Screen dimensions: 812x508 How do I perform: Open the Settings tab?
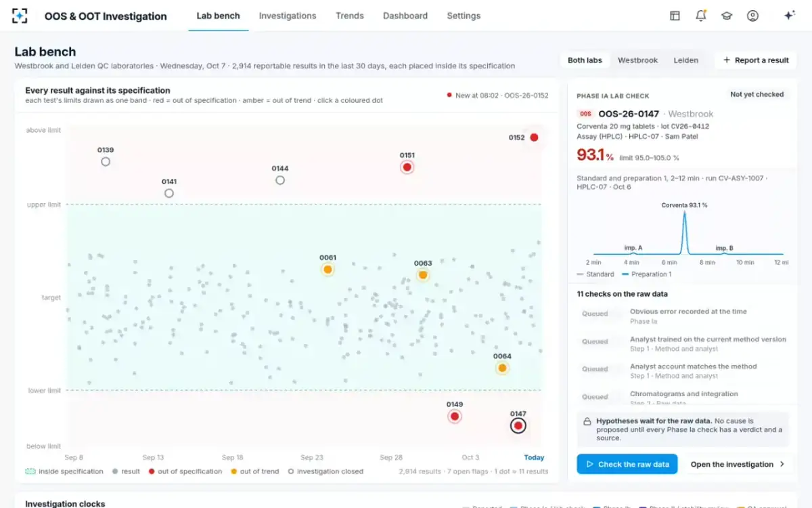(464, 16)
